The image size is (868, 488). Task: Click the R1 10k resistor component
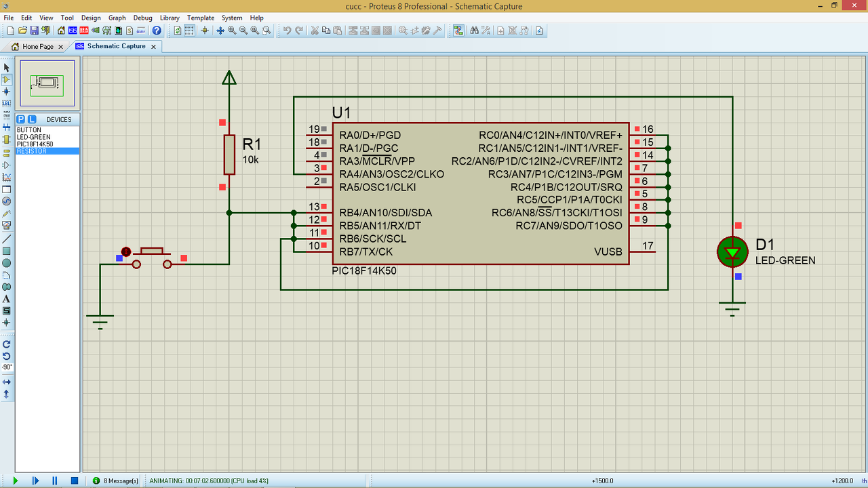[x=229, y=155]
